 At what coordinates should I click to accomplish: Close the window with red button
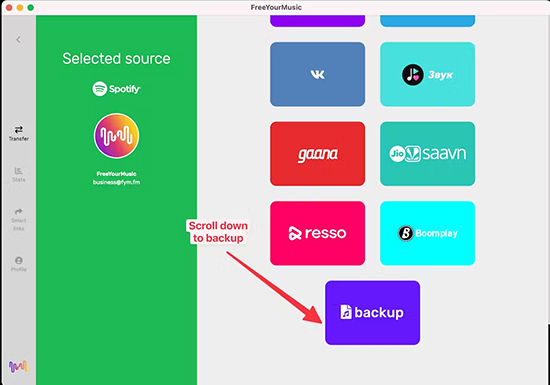click(x=9, y=8)
